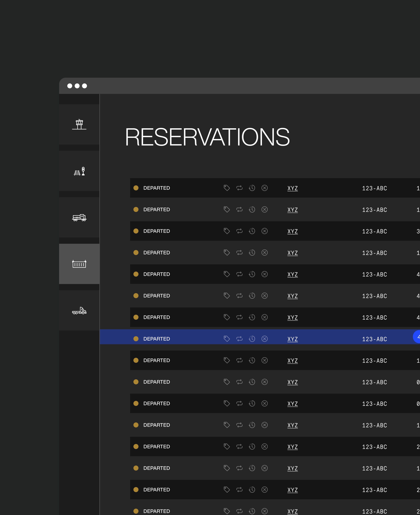
Task: Open history clock icon in the first row
Action: [252, 188]
